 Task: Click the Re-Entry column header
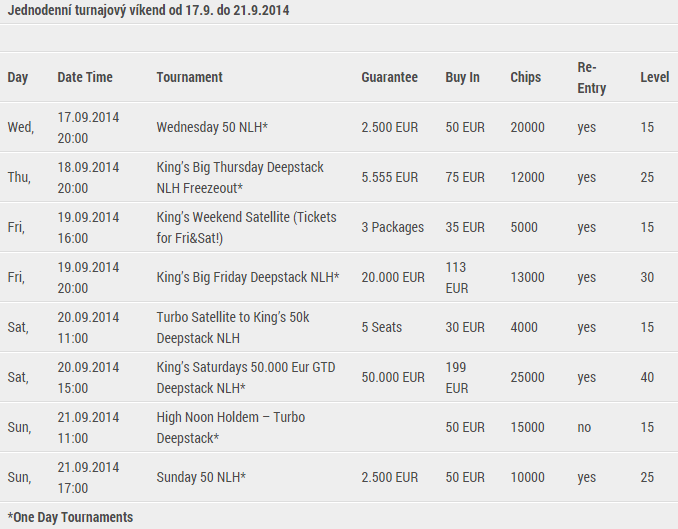(592, 77)
